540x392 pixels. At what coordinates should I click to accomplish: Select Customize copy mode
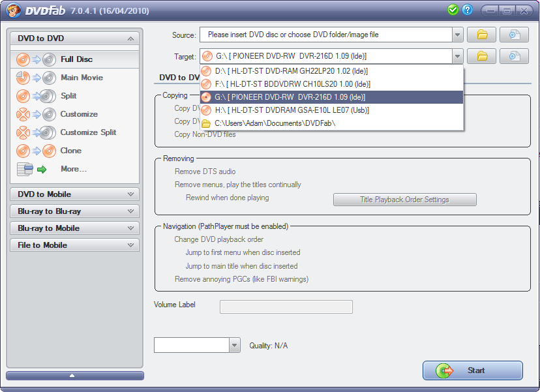click(x=75, y=114)
